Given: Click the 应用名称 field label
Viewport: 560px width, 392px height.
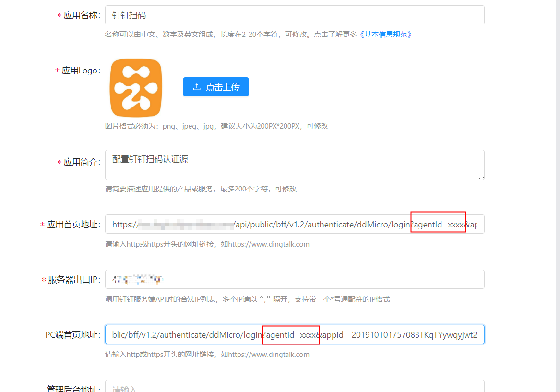Looking at the screenshot, I should coord(82,15).
